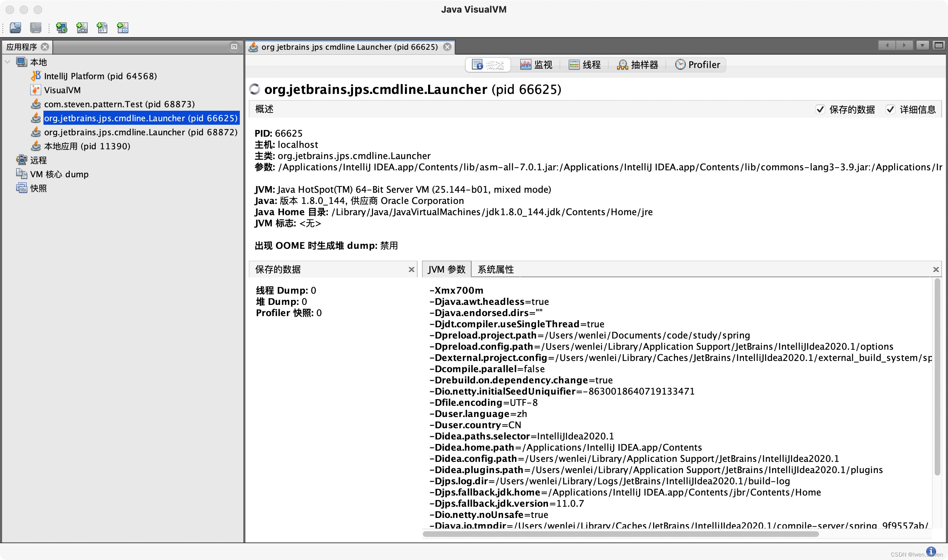
Task: Open the documents list dropdown arrow
Action: pyautogui.click(x=922, y=46)
